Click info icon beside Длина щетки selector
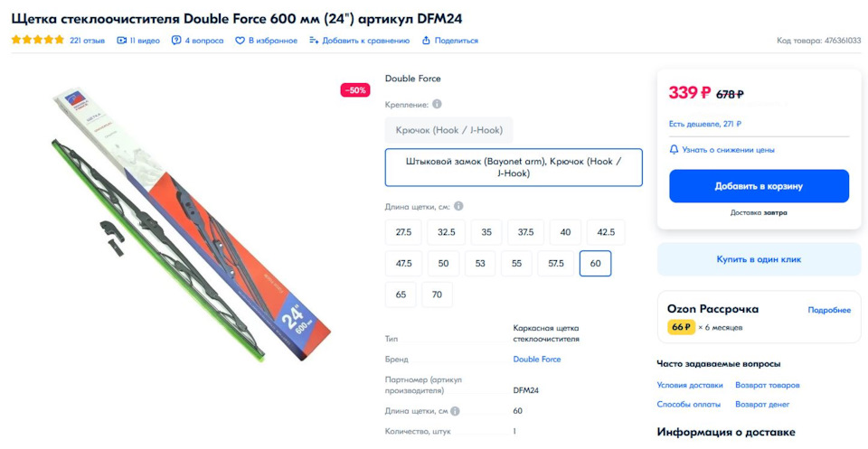Screen dimensions: 868x449 coord(458,207)
